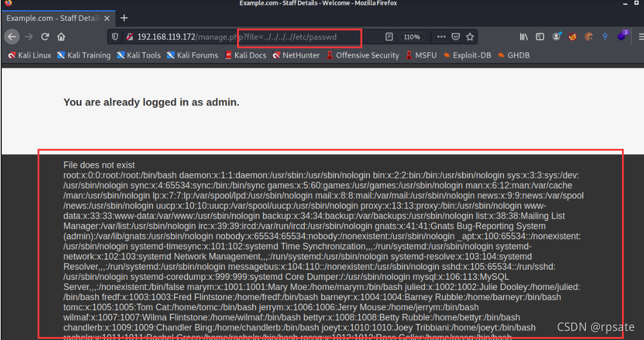Open the NetHunter bookmark
This screenshot has height=340, width=644.
pyautogui.click(x=296, y=55)
